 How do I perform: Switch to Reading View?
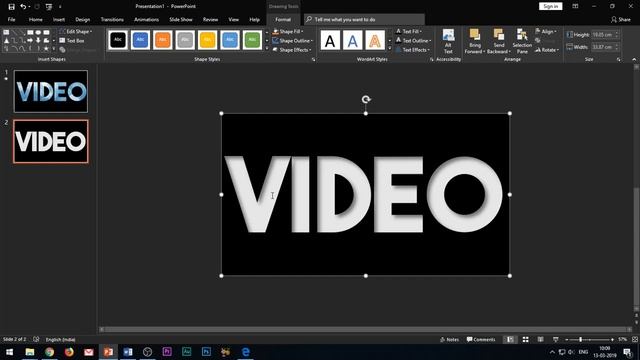pyautogui.click(x=540, y=339)
